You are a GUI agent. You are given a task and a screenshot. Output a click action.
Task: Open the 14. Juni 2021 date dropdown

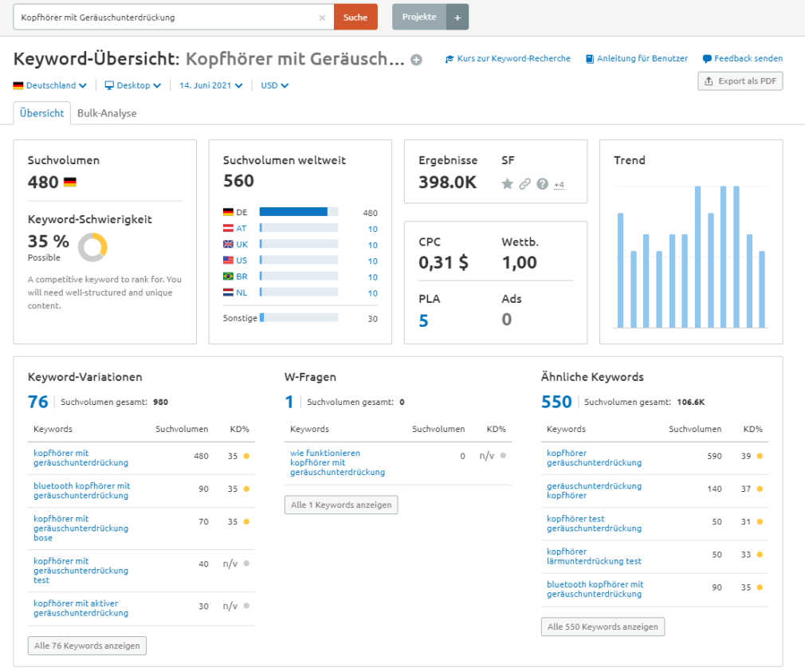pos(210,85)
